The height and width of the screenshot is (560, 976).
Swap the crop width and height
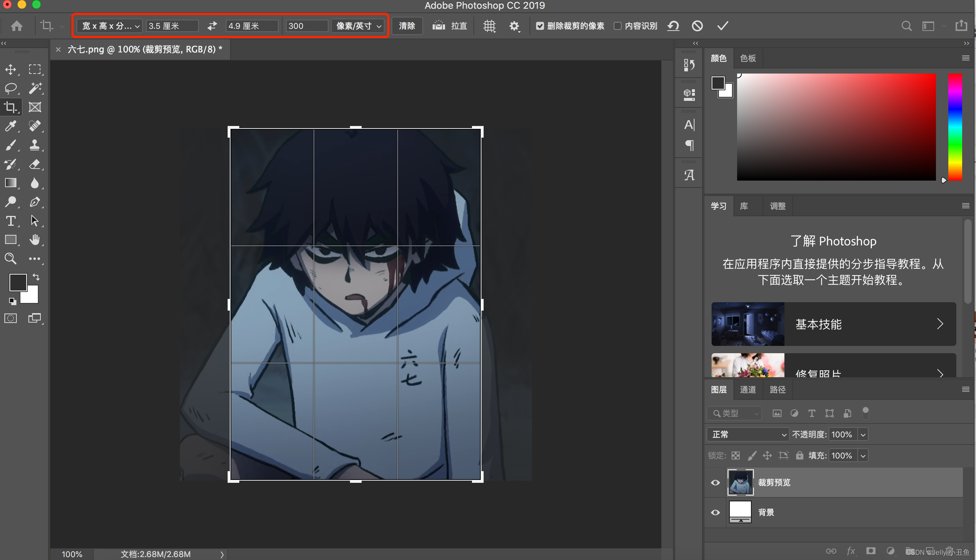pyautogui.click(x=212, y=26)
